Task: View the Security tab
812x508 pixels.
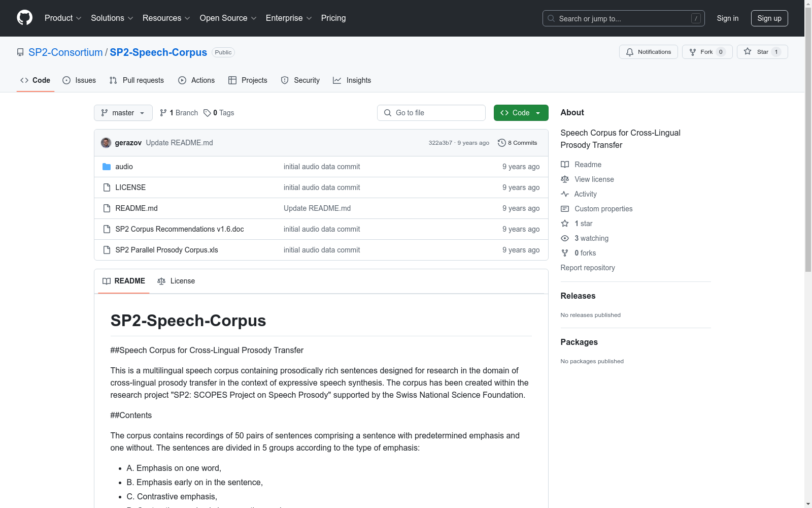Action: [300, 80]
